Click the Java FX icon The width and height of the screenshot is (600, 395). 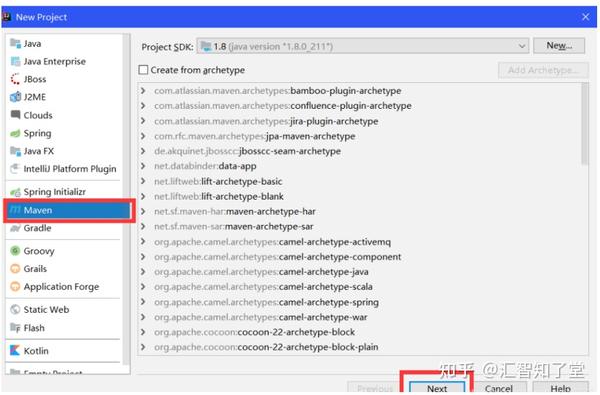tap(15, 151)
